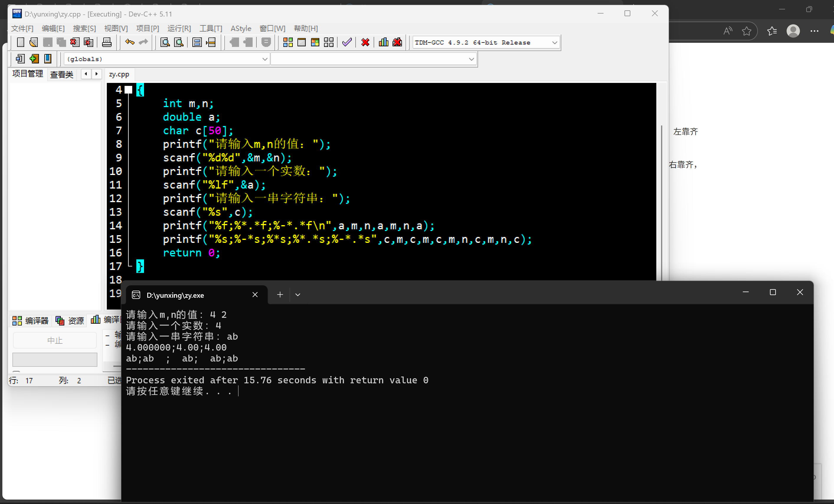Close the D:\yunxing\zy.exe terminal tab
This screenshot has height=504, width=834.
pos(255,295)
